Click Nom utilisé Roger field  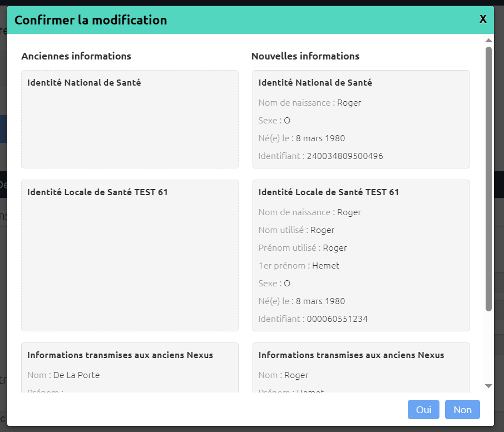point(297,230)
